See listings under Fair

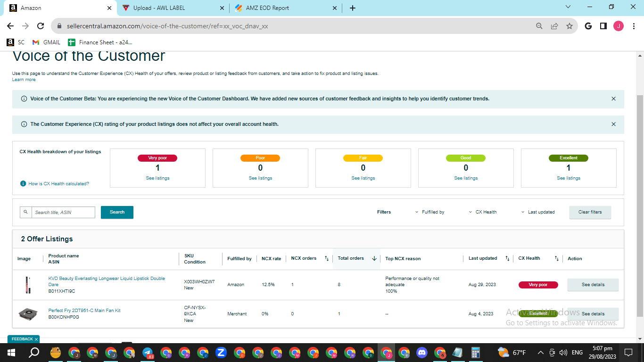pyautogui.click(x=363, y=178)
